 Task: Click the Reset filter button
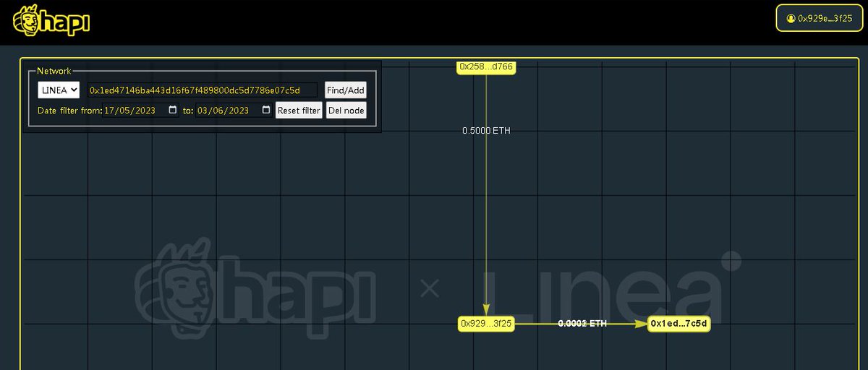click(x=299, y=111)
